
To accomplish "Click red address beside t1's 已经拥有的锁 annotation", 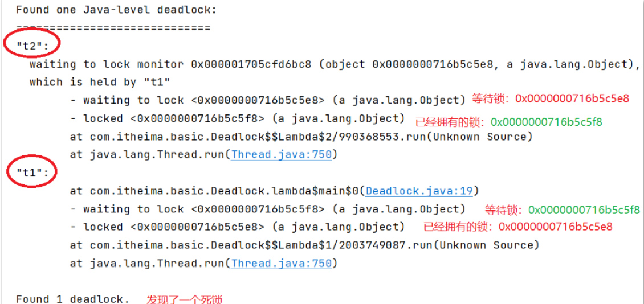I will tap(555, 227).
